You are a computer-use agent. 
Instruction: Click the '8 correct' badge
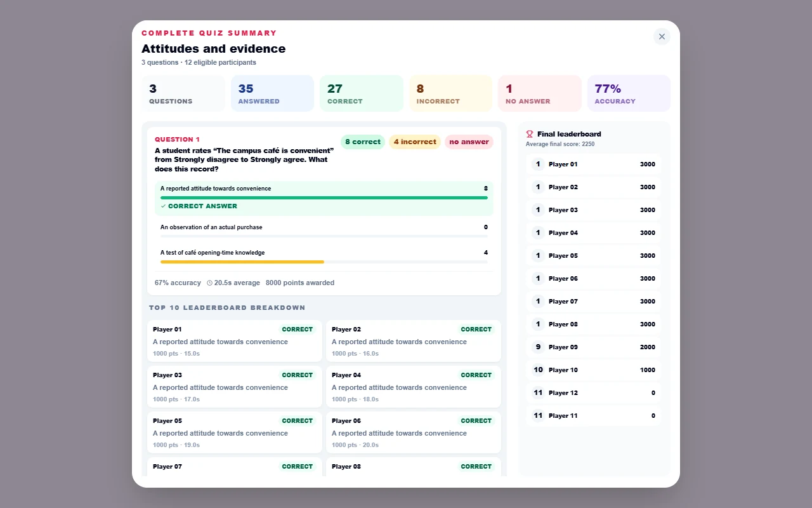(x=363, y=142)
